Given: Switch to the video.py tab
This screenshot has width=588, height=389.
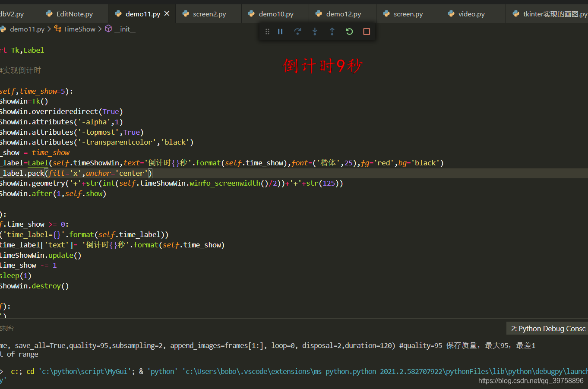Looking at the screenshot, I should [x=471, y=13].
